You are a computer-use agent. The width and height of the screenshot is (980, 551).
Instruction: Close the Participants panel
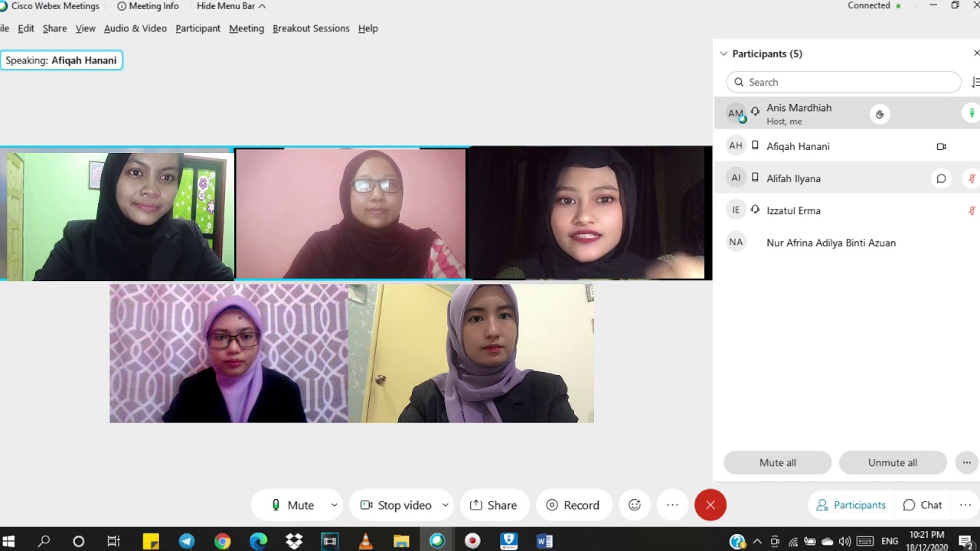pos(976,53)
